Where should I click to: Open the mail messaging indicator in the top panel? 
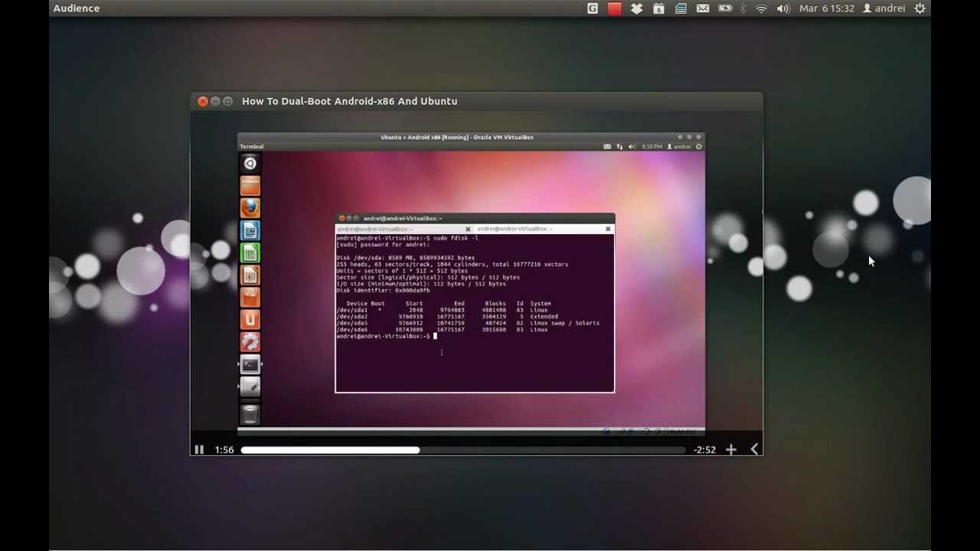(x=703, y=8)
